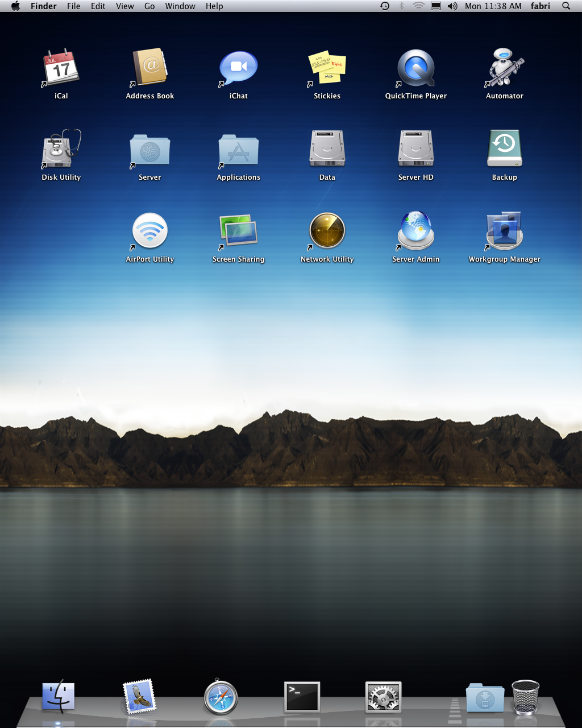This screenshot has height=728, width=582.
Task: Launch Screen Sharing from desktop
Action: click(239, 231)
